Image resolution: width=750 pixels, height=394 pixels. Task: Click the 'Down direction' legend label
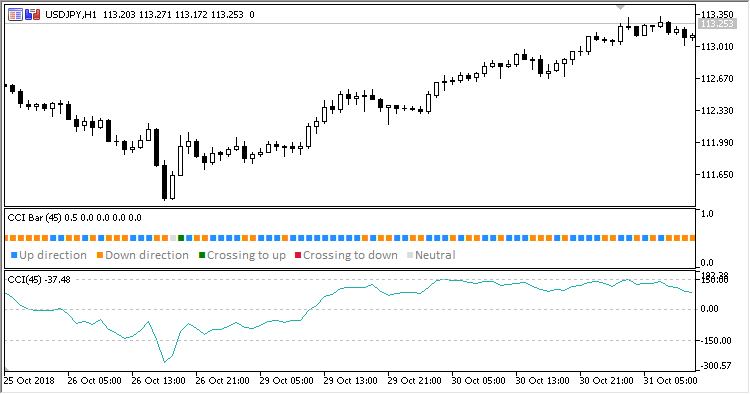[147, 255]
